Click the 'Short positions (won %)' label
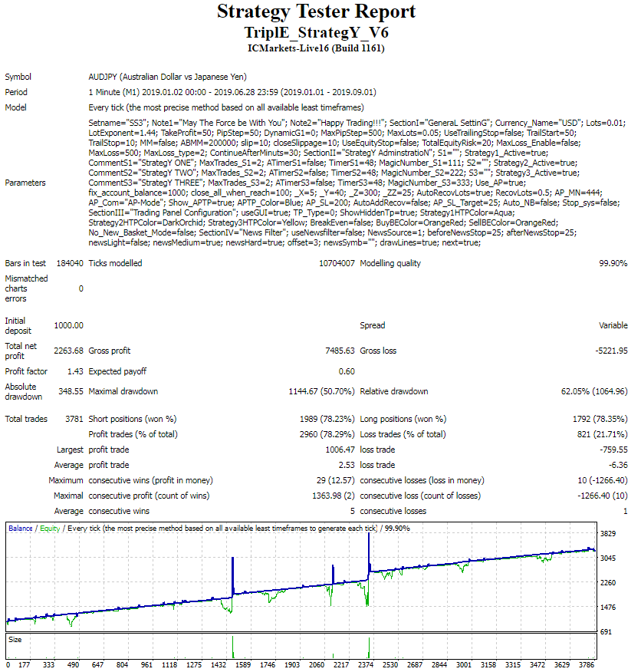Screen dimensions: 641x672 click(x=133, y=419)
